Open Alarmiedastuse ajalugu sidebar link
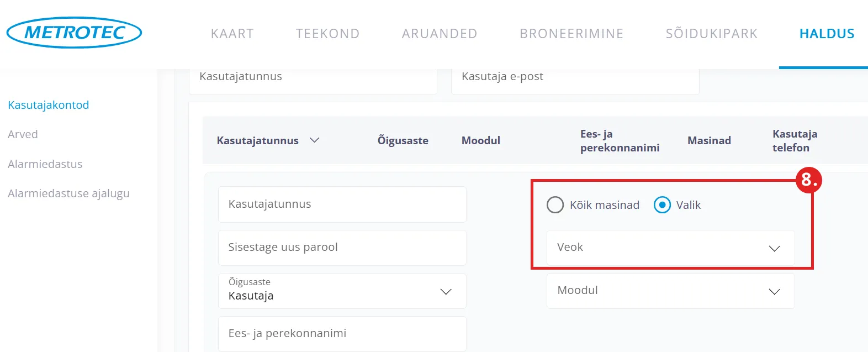Screen dimensions: 868x352 point(68,193)
